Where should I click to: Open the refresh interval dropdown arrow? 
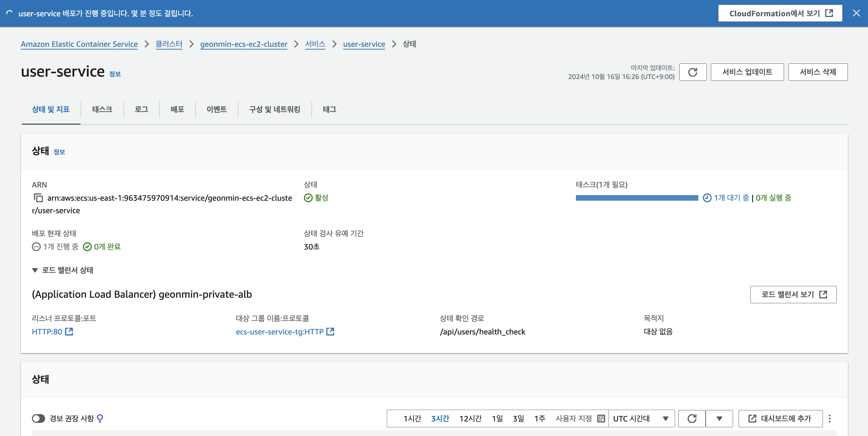click(720, 419)
